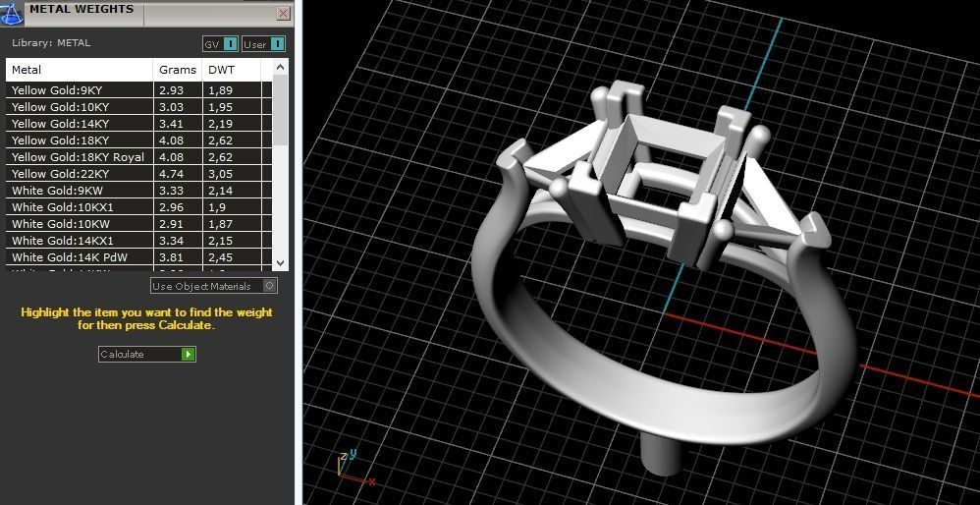Click the Library: METAL label
This screenshot has width=980, height=505.
(51, 43)
